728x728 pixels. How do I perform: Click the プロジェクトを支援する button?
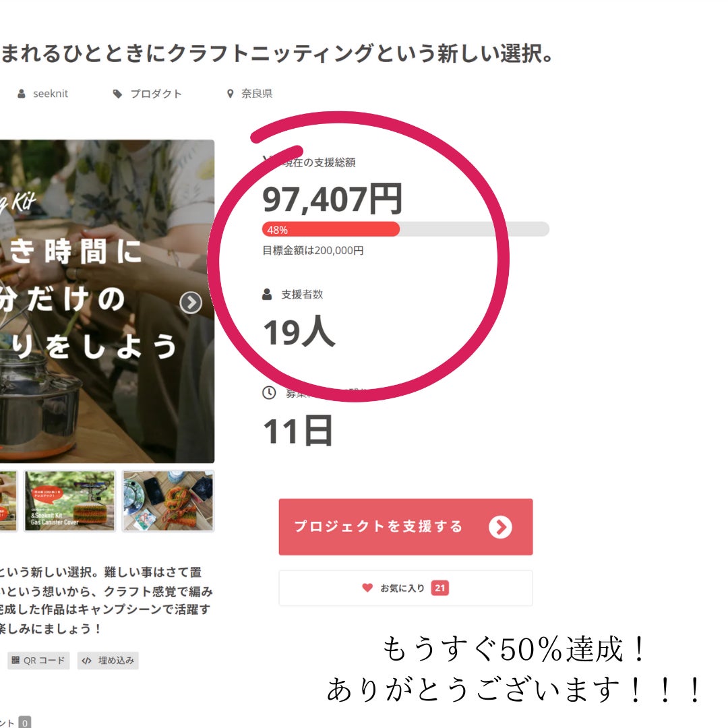point(406,527)
